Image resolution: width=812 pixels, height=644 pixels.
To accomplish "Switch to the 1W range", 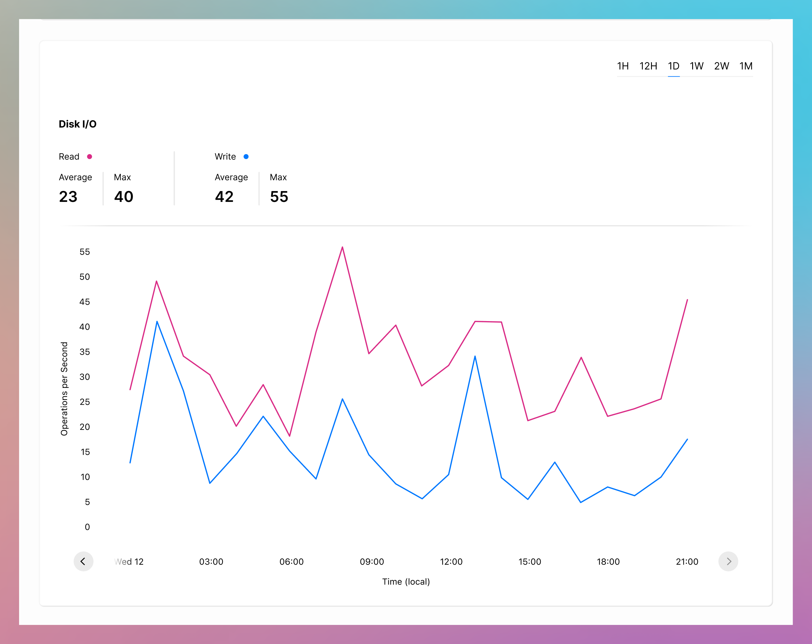I will tap(696, 66).
